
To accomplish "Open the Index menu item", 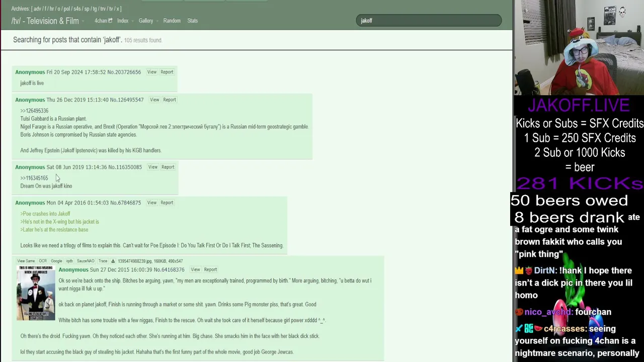I will 123,21.
